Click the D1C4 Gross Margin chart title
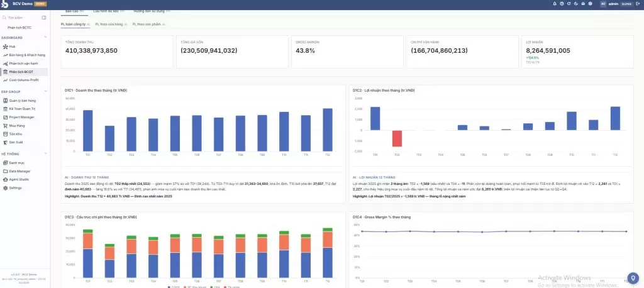The image size is (644, 288). pos(382,217)
